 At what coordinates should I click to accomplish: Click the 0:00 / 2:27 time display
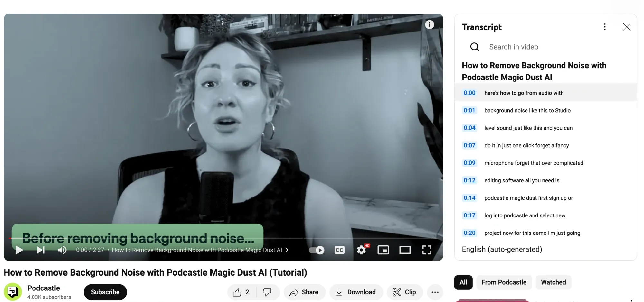pyautogui.click(x=90, y=250)
